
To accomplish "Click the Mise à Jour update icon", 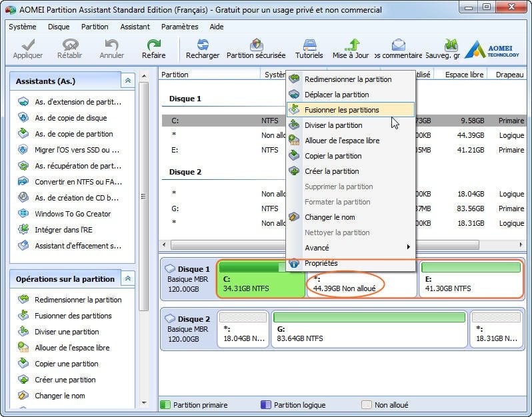I will coord(351,45).
